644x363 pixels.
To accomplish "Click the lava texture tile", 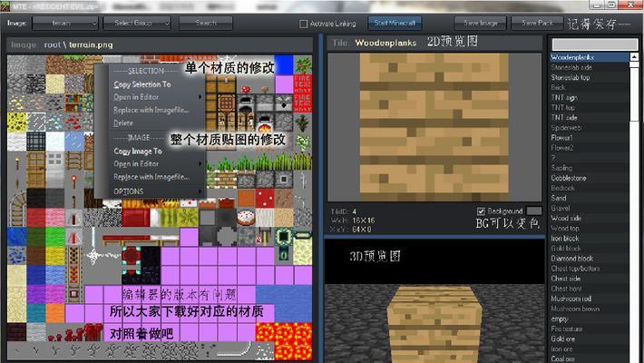I will point(284,341).
